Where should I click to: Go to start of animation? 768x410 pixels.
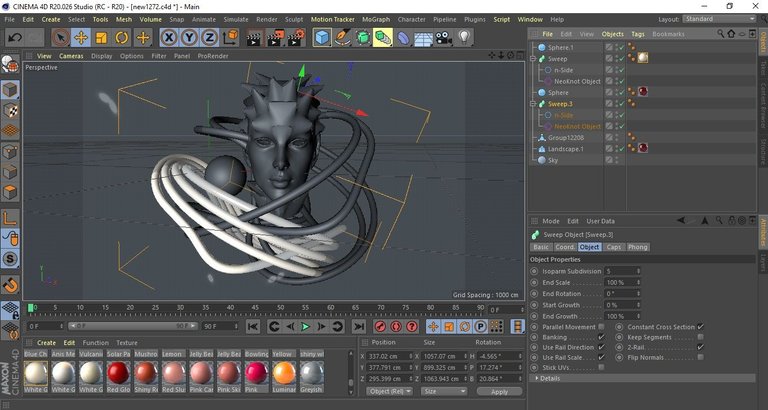(253, 326)
